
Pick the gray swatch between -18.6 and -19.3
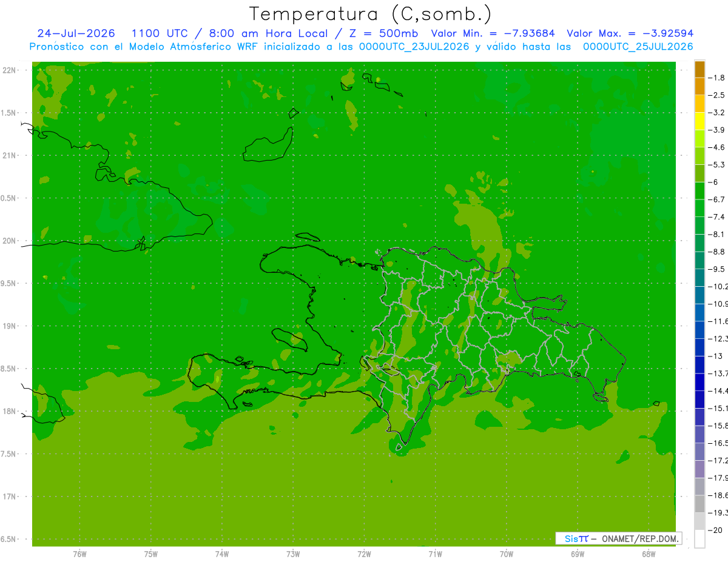coord(699,504)
